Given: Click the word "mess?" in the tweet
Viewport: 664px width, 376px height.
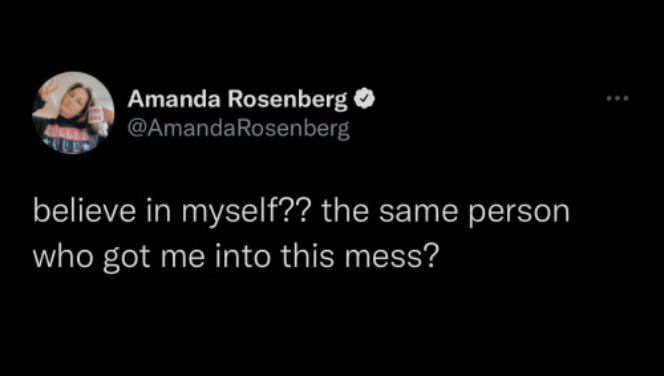Looking at the screenshot, I should pyautogui.click(x=390, y=259).
